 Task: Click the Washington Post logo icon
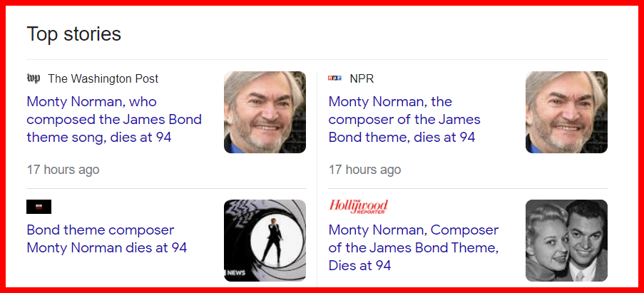[34, 78]
